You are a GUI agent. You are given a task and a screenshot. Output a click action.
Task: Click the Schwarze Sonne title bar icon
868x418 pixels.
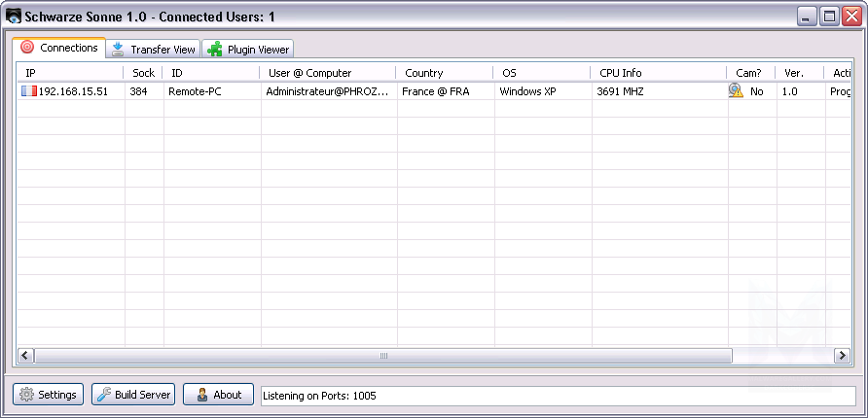click(15, 17)
